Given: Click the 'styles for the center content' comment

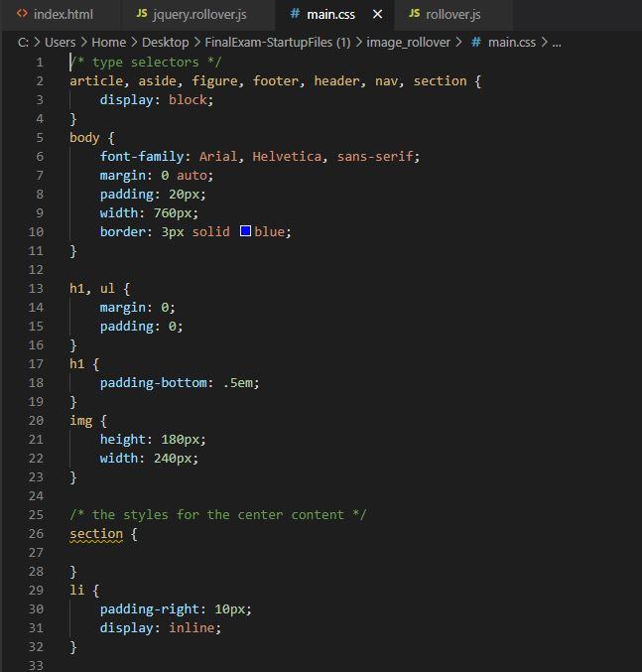Looking at the screenshot, I should (218, 515).
